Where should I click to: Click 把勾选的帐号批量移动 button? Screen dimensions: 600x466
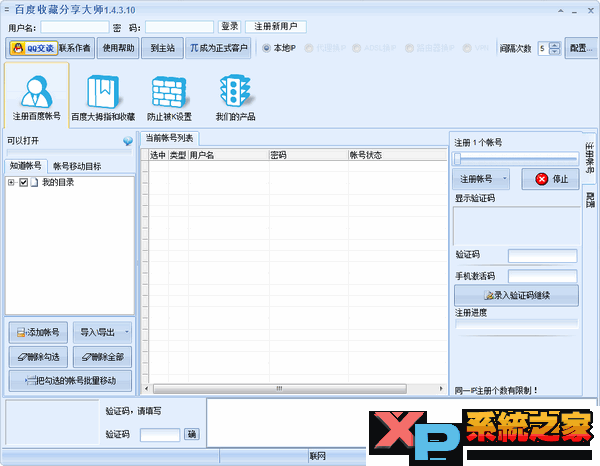click(70, 381)
